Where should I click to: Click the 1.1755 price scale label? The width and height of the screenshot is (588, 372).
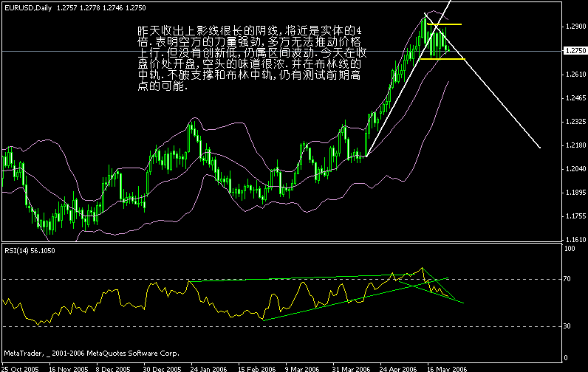575,216
